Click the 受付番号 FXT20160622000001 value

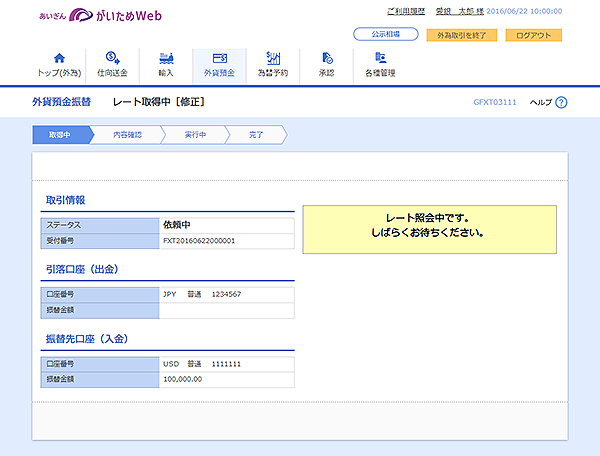(199, 241)
